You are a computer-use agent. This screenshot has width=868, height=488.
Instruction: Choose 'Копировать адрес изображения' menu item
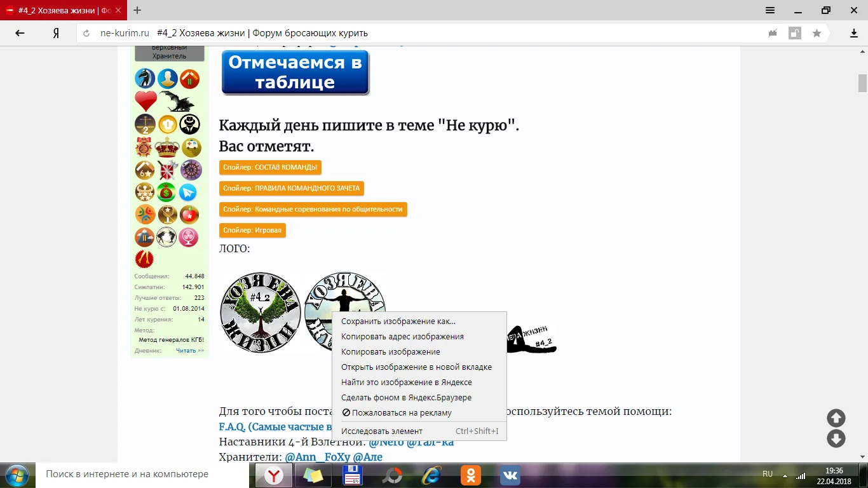(x=419, y=337)
